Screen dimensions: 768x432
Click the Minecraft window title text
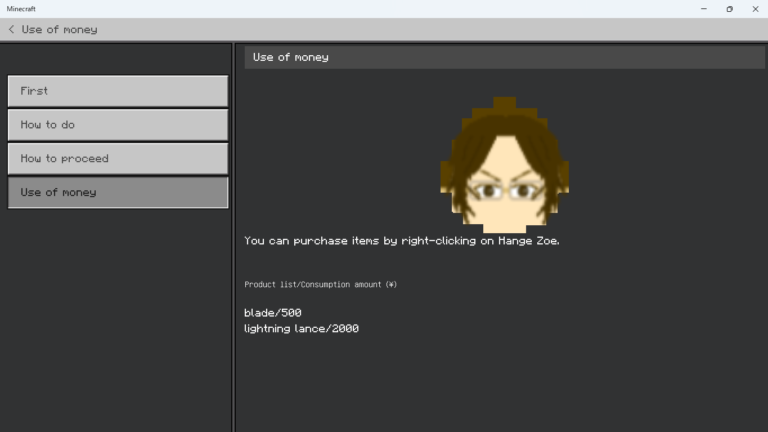21,9
